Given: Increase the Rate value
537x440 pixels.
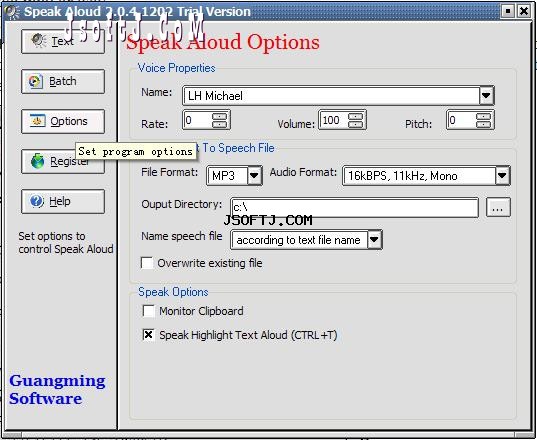Looking at the screenshot, I should (x=220, y=116).
